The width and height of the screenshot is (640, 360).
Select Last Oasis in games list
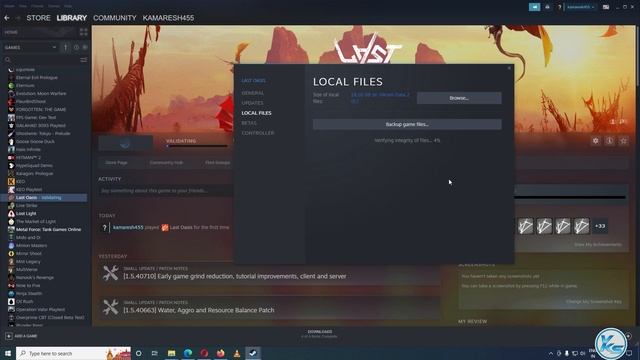point(44,198)
